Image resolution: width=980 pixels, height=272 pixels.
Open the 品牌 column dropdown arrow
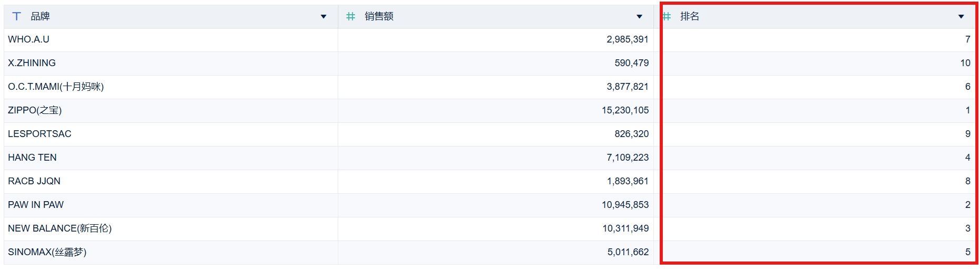(x=324, y=17)
